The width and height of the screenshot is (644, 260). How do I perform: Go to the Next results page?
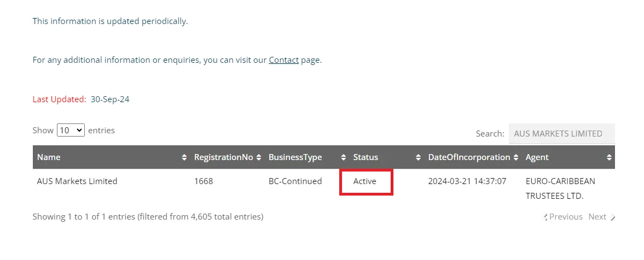601,217
